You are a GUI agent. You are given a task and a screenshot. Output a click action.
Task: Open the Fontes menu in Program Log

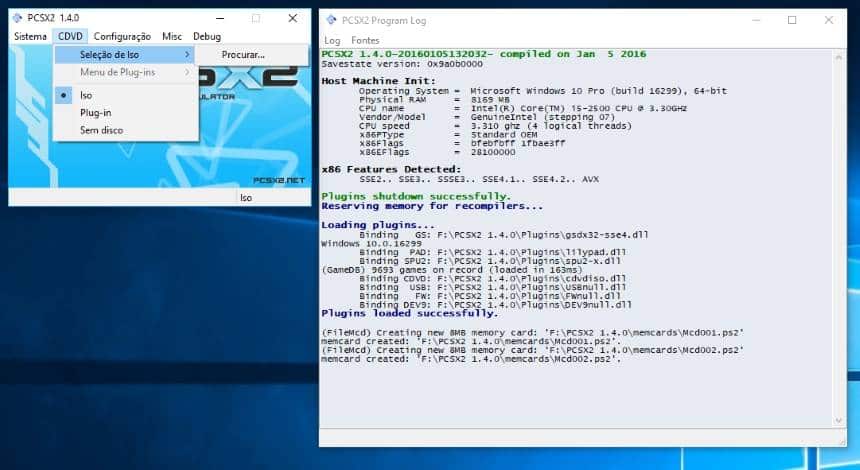365,40
